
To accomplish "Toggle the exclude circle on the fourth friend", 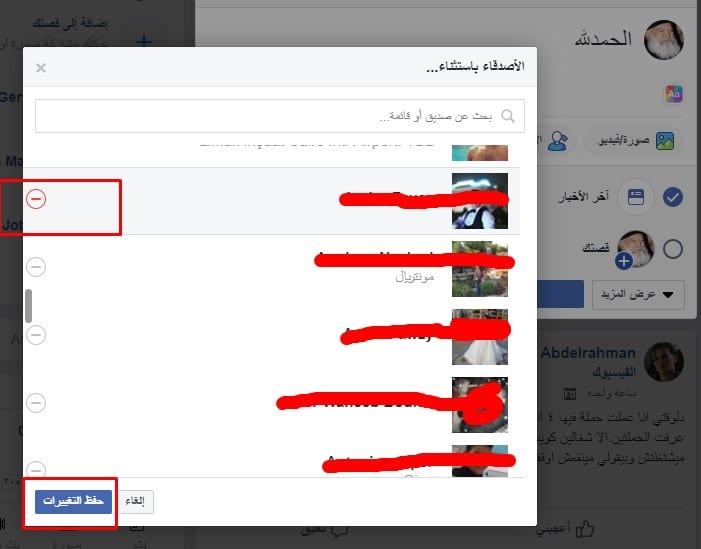I will coord(36,403).
